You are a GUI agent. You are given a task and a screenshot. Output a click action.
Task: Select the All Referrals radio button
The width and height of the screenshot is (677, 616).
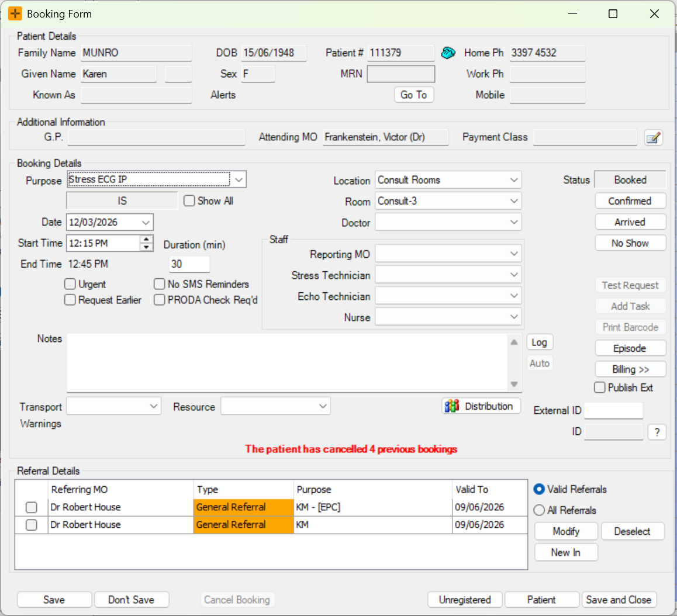pyautogui.click(x=539, y=510)
